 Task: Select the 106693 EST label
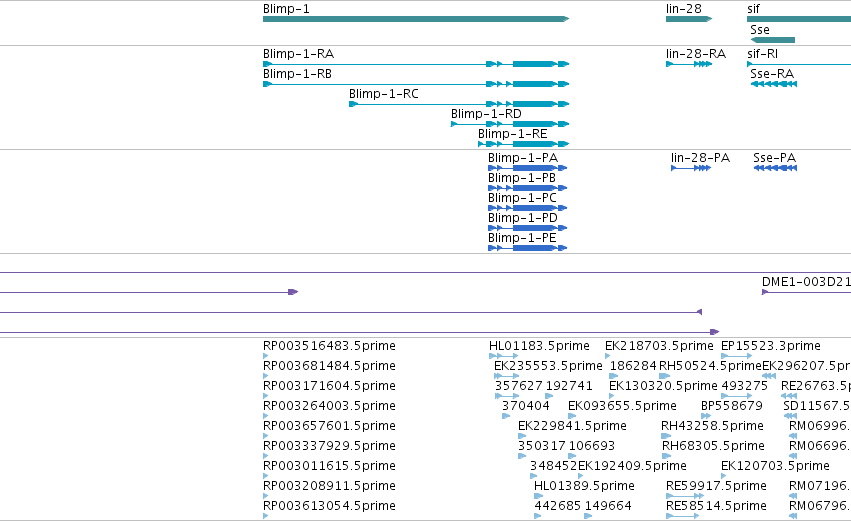click(592, 447)
